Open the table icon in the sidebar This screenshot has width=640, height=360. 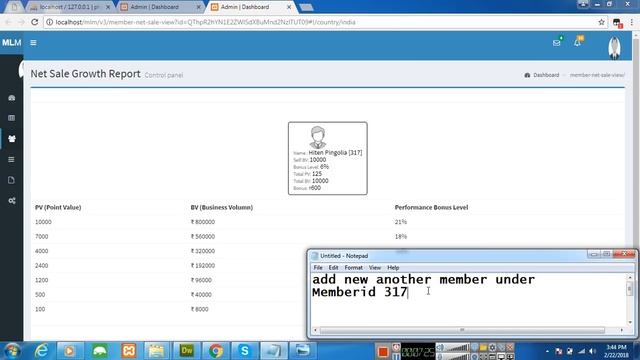coord(11,118)
